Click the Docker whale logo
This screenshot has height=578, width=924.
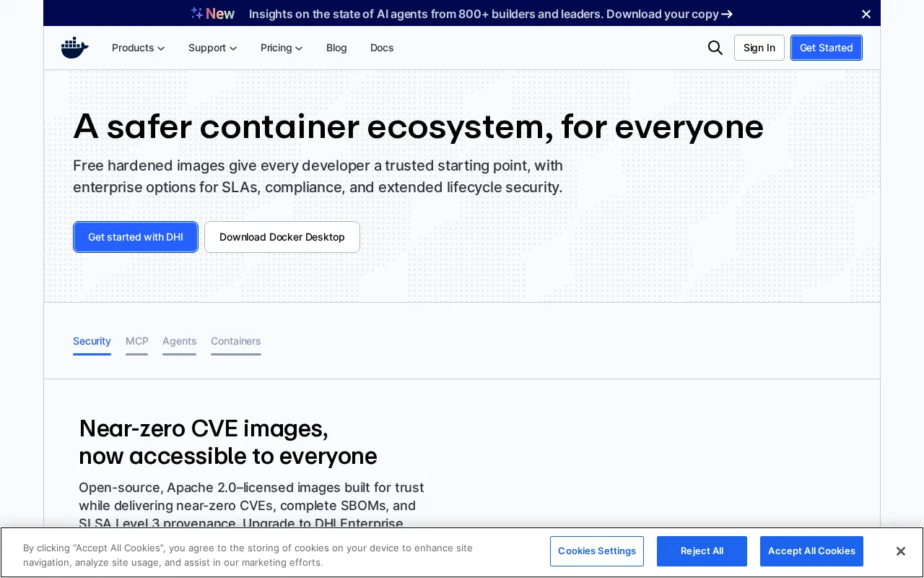[x=75, y=48]
